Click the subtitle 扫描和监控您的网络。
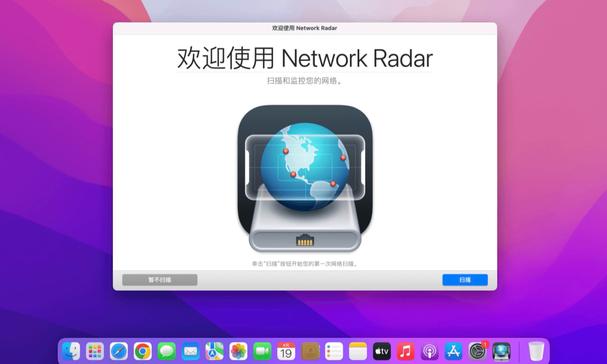This screenshot has width=607, height=364. tap(305, 81)
